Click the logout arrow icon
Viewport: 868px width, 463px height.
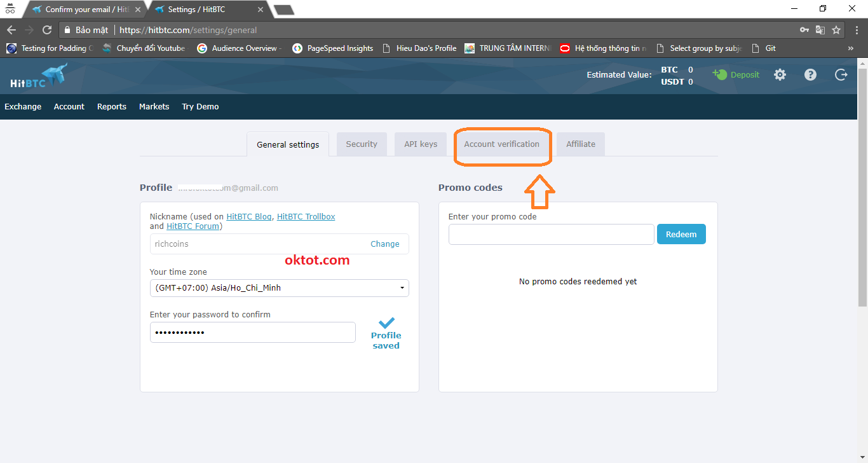[841, 75]
